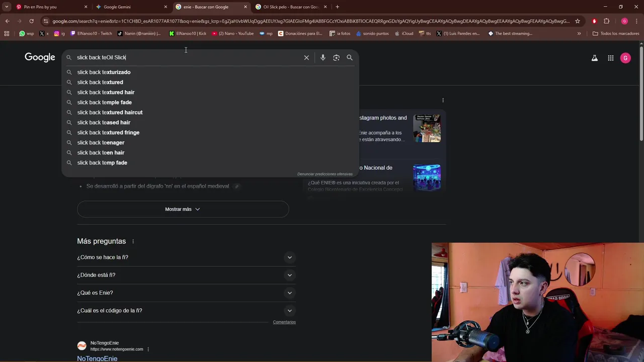The image size is (644, 362).
Task: Start voice search with microphone icon
Action: point(323,57)
